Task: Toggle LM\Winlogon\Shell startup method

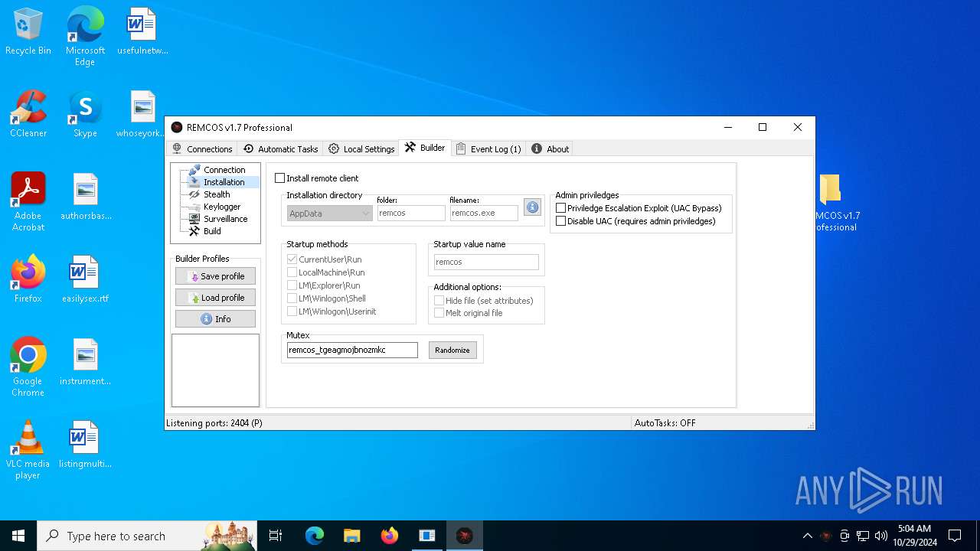Action: click(x=292, y=298)
